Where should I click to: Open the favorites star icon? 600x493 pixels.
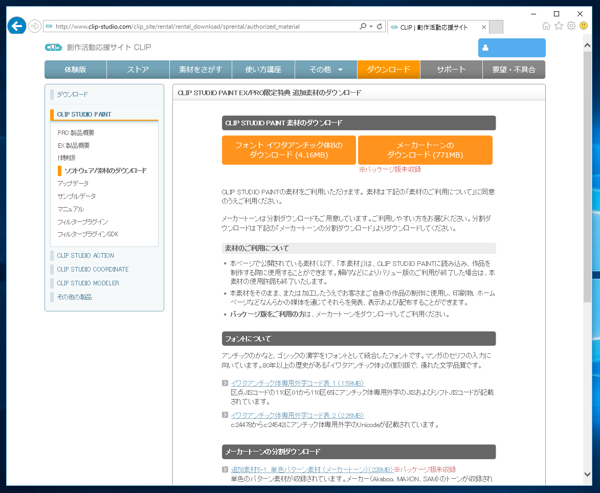point(559,26)
